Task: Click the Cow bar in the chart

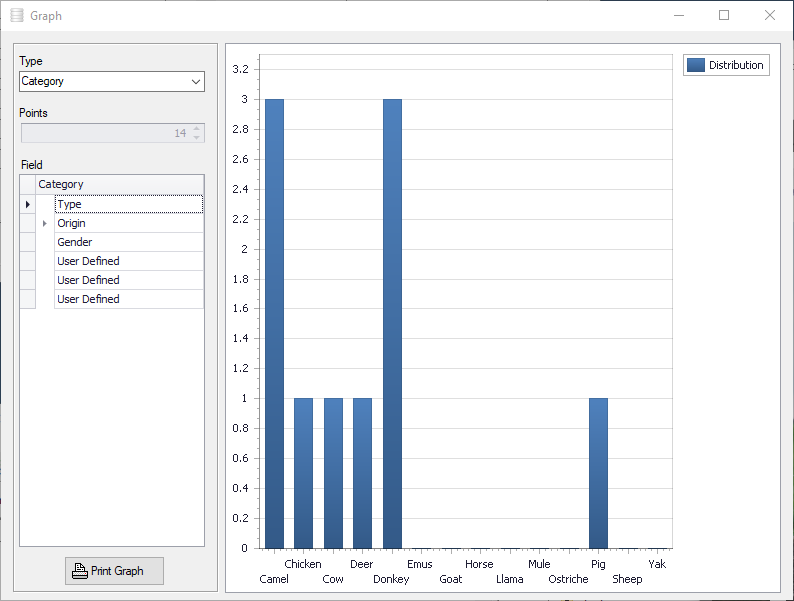Action: [x=333, y=473]
